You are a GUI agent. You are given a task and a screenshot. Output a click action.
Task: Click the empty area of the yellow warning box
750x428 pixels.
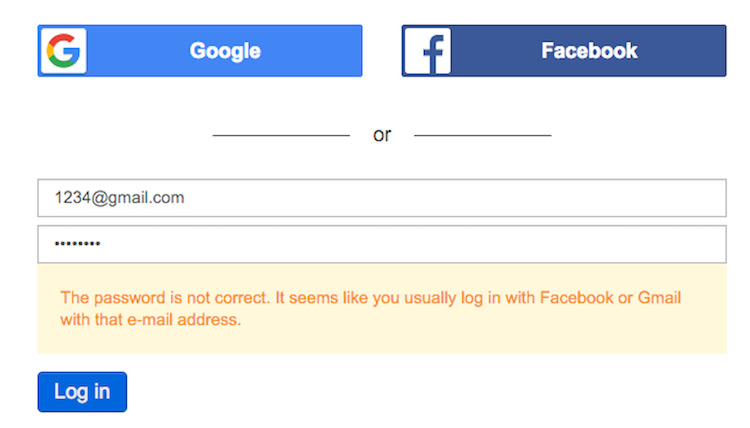coord(500,335)
